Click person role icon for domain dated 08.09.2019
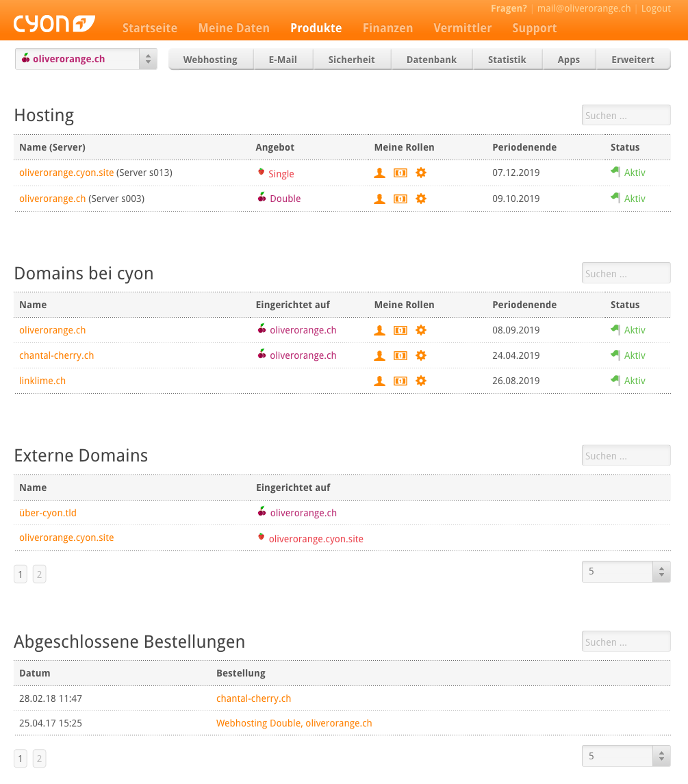This screenshot has width=688, height=784. coord(379,331)
